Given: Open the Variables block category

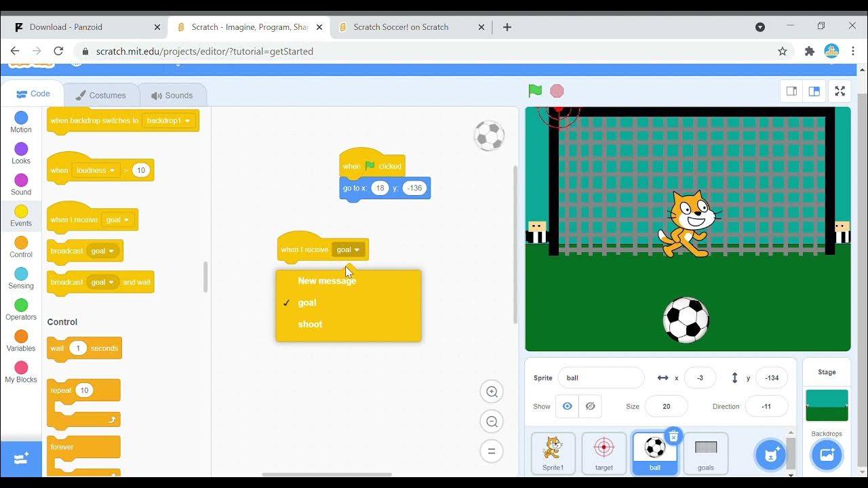Looking at the screenshot, I should tap(21, 341).
